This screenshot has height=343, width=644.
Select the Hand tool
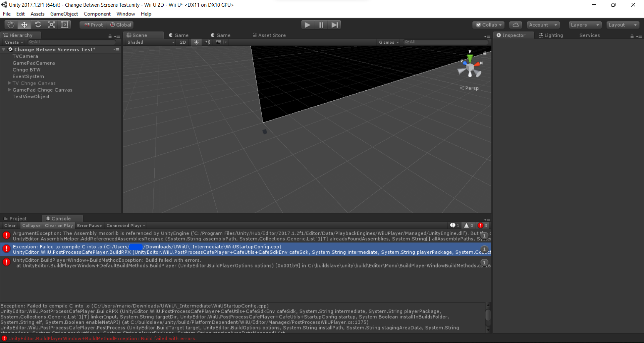tap(11, 25)
